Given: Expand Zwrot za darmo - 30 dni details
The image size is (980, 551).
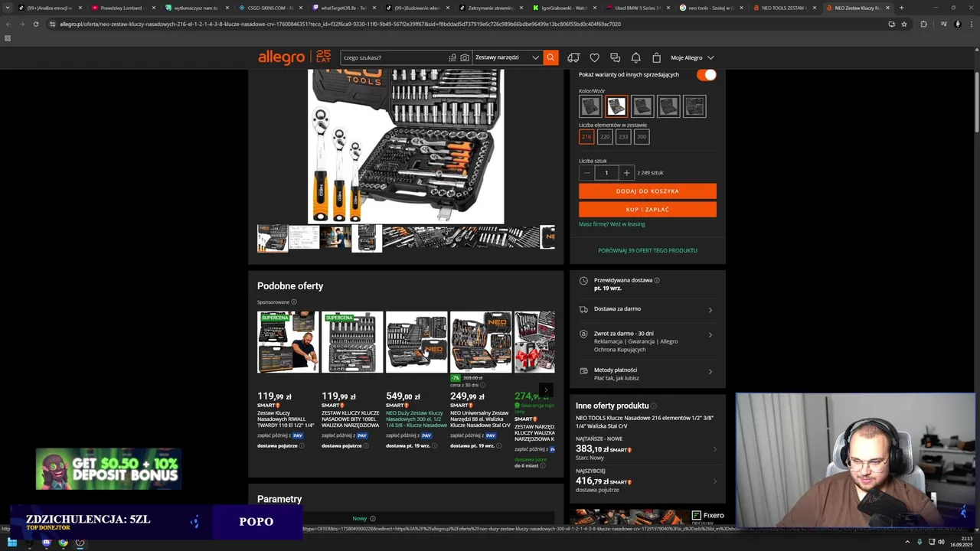Looking at the screenshot, I should [647, 341].
